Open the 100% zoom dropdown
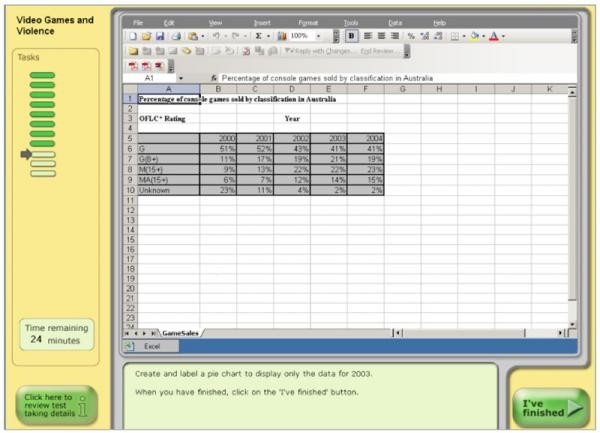 (x=318, y=36)
